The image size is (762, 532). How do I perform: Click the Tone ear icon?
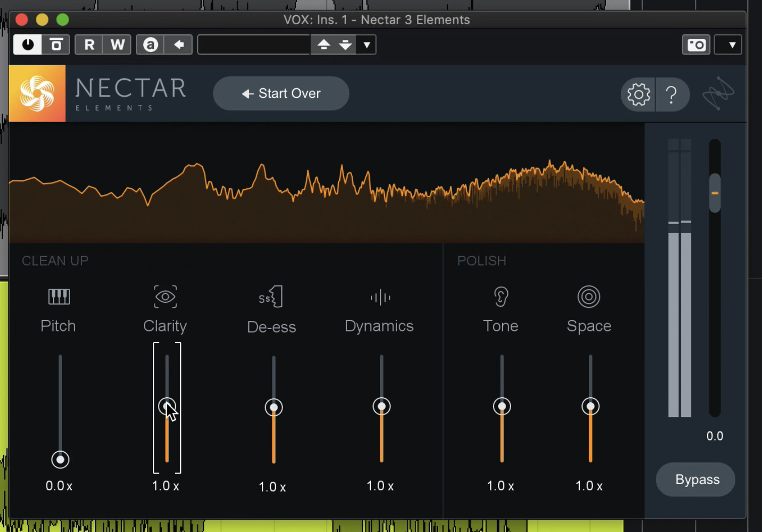point(501,296)
